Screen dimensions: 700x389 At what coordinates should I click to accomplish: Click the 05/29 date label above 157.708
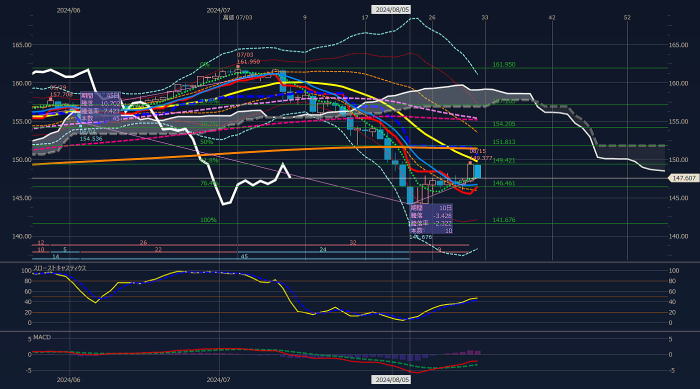58,88
